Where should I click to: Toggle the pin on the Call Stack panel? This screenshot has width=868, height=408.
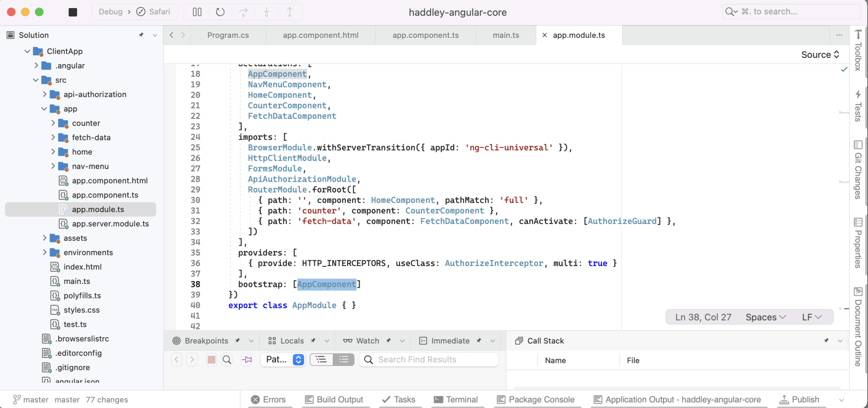[x=826, y=341]
